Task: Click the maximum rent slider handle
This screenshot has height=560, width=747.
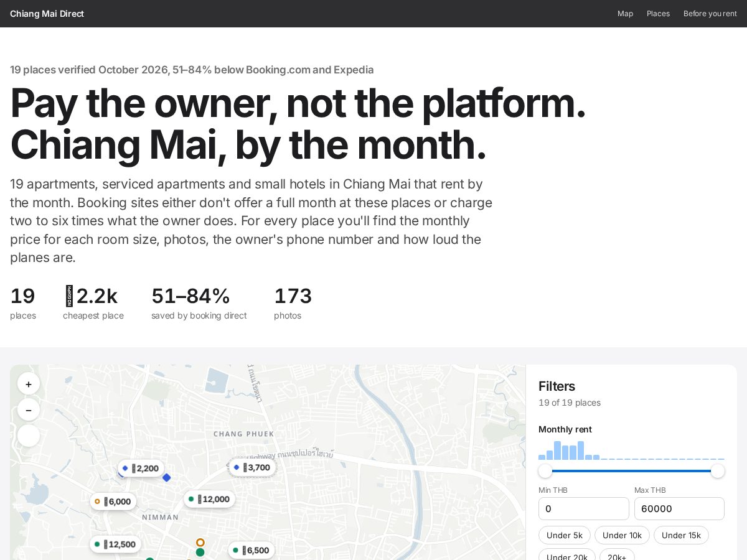Action: [x=718, y=471]
